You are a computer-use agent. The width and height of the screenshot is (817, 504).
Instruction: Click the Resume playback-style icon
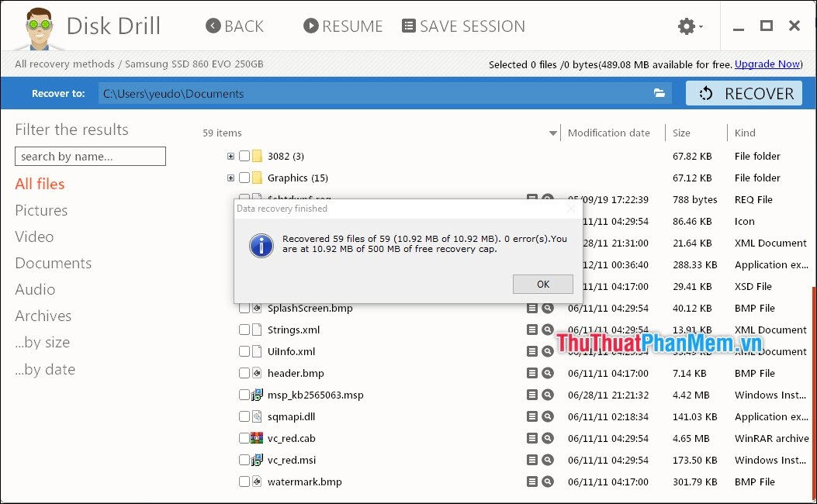pos(310,26)
